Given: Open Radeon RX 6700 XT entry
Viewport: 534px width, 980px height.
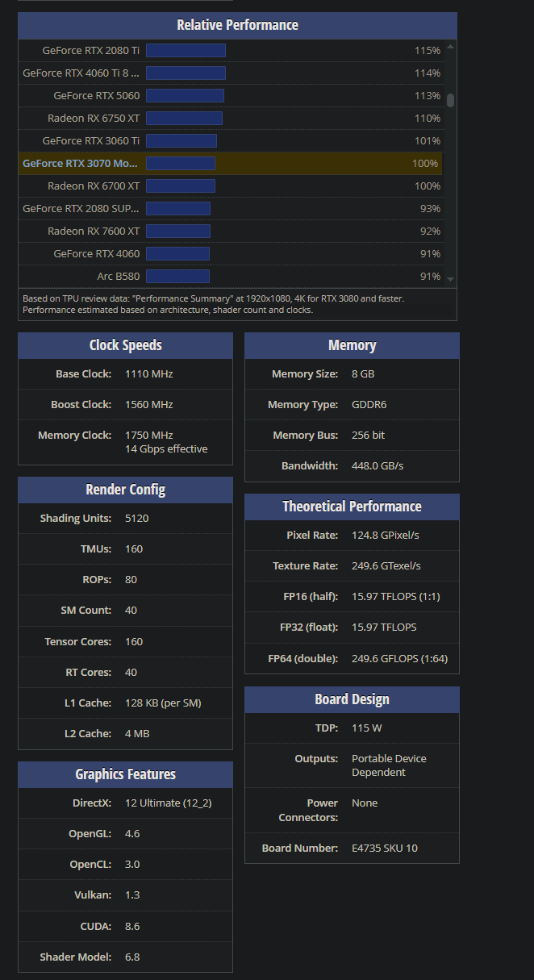Looking at the screenshot, I should 94,186.
